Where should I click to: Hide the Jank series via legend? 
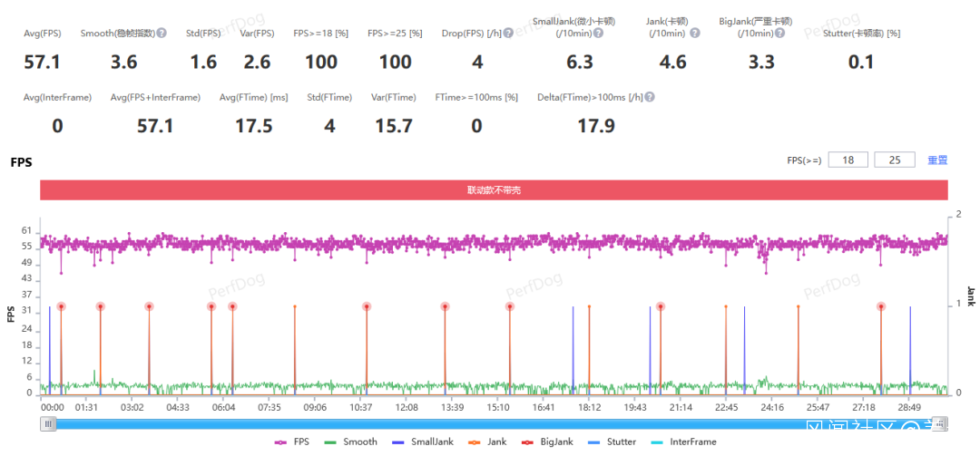point(487,441)
